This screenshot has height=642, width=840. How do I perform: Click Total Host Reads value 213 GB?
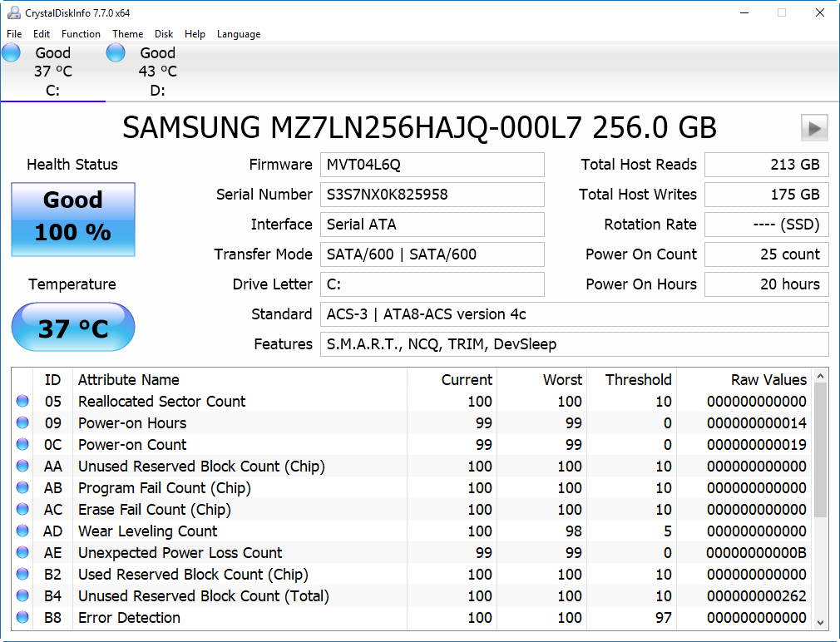[767, 165]
